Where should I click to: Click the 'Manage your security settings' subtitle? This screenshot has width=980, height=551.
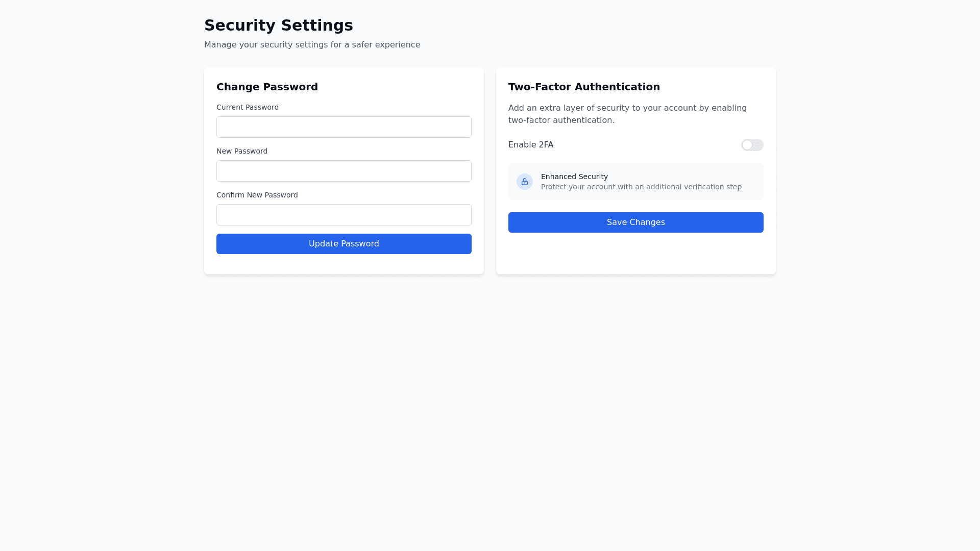(312, 45)
